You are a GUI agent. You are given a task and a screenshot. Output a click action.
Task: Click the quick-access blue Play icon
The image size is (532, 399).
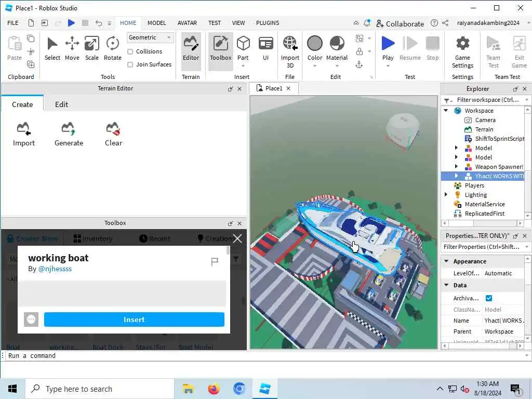[x=71, y=23]
